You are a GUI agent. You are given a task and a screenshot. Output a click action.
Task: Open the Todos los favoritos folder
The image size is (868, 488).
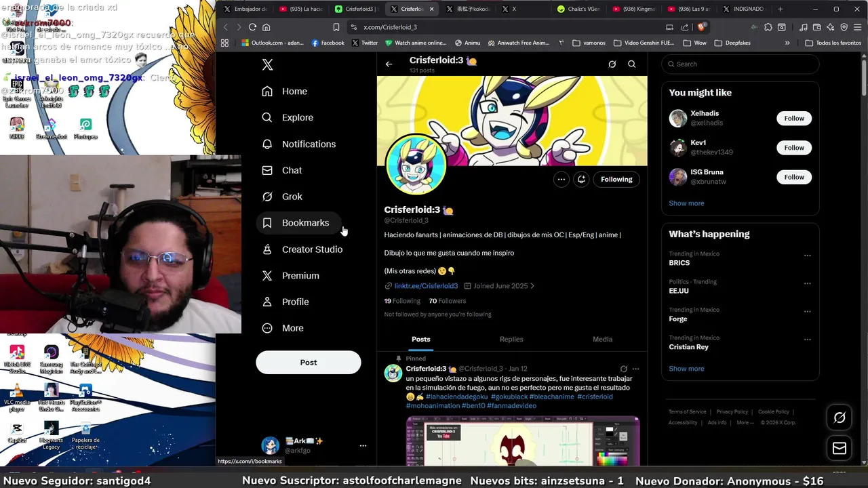(x=833, y=43)
